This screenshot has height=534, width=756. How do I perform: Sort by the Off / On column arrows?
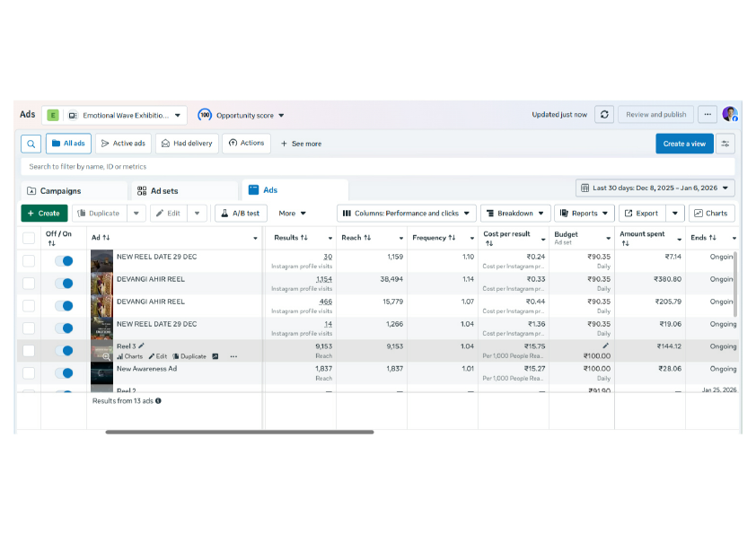pyautogui.click(x=51, y=243)
